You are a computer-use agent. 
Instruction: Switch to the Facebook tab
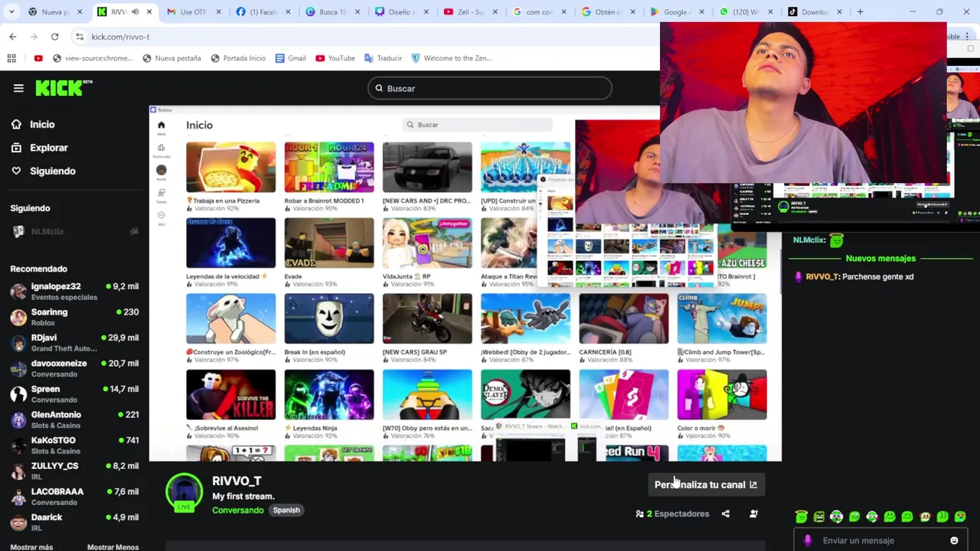point(262,11)
